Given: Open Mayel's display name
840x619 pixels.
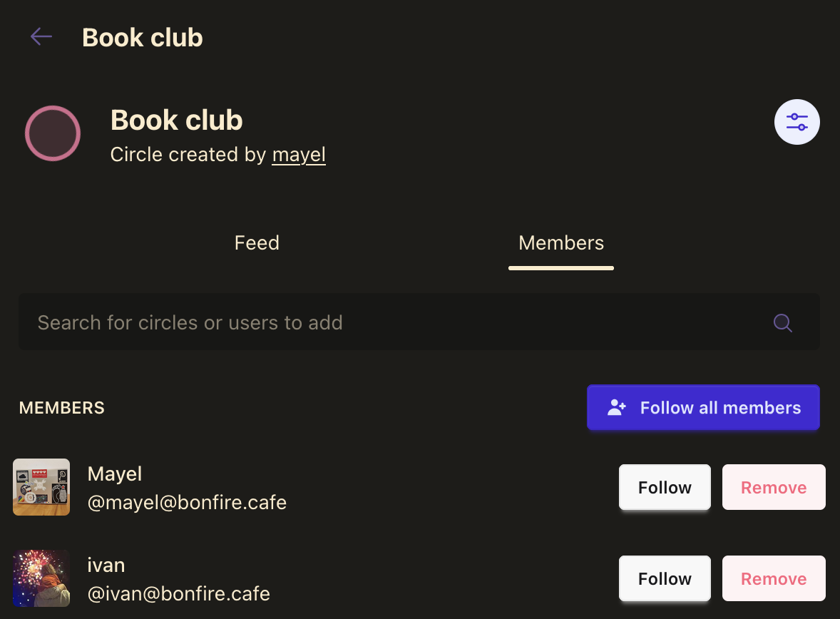Looking at the screenshot, I should 115,474.
